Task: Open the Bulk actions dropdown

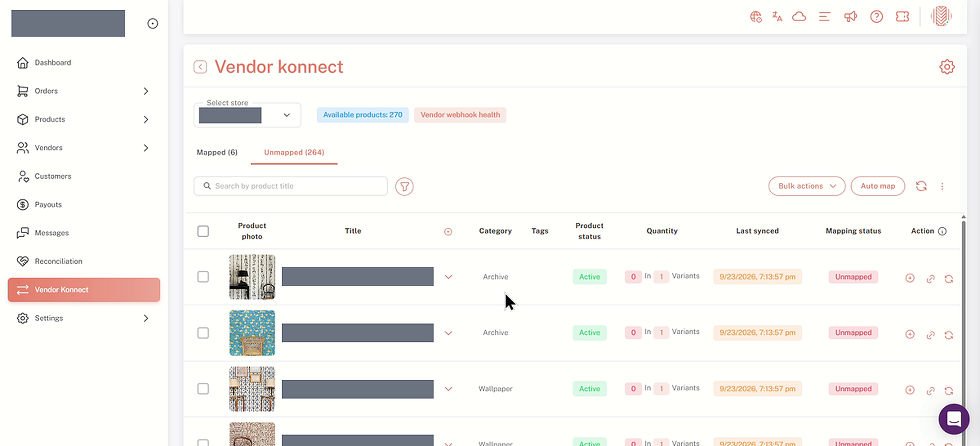Action: coord(807,186)
